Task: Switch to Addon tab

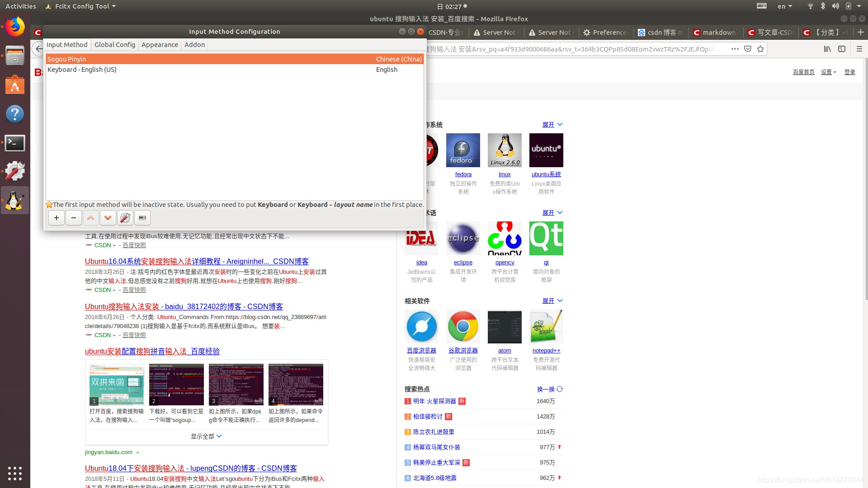Action: coord(194,45)
